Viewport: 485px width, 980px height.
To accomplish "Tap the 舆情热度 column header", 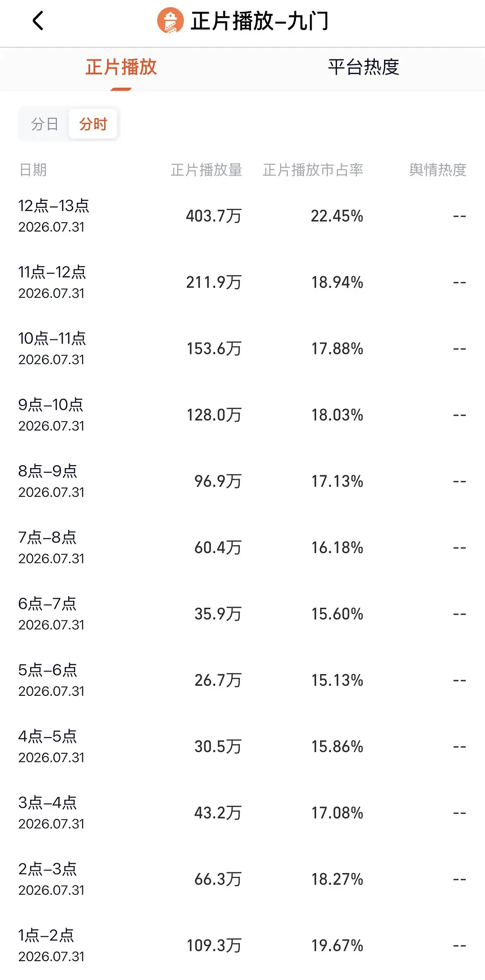I will (437, 170).
